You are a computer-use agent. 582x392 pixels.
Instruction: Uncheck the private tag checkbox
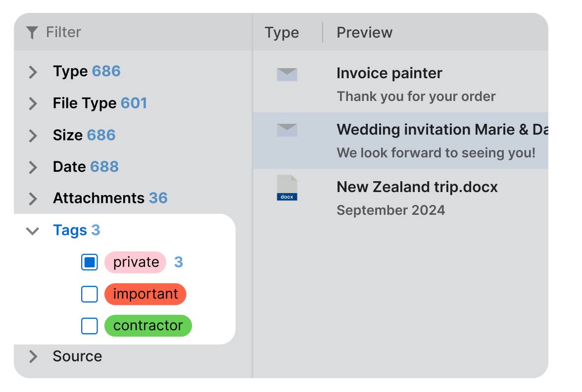click(x=90, y=262)
